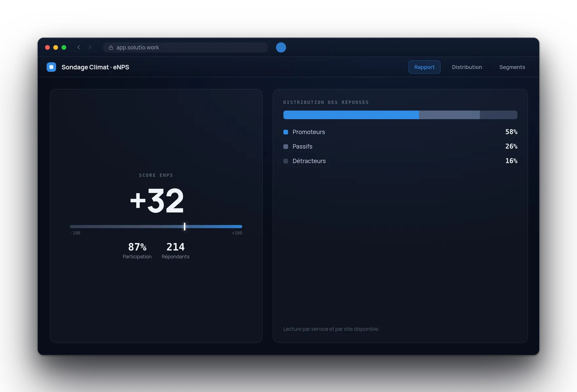Click the blue Promoteurs bar segment

pyautogui.click(x=351, y=115)
